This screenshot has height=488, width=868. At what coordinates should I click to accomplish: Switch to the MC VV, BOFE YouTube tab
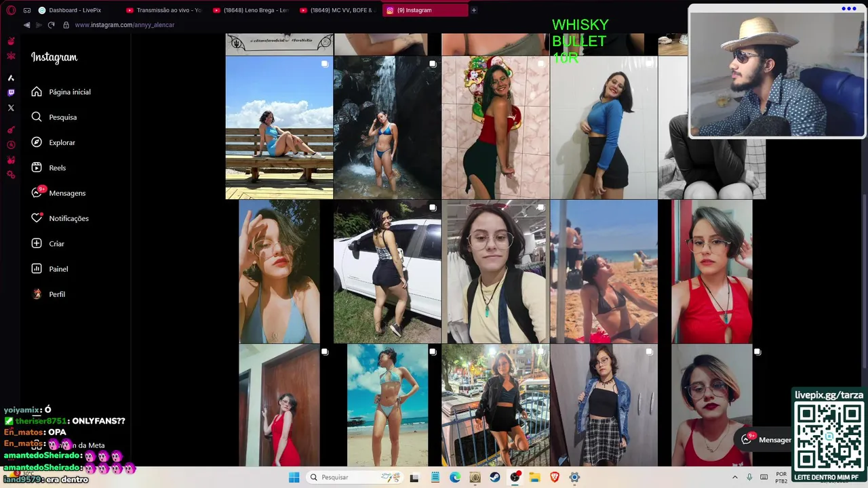coord(338,10)
